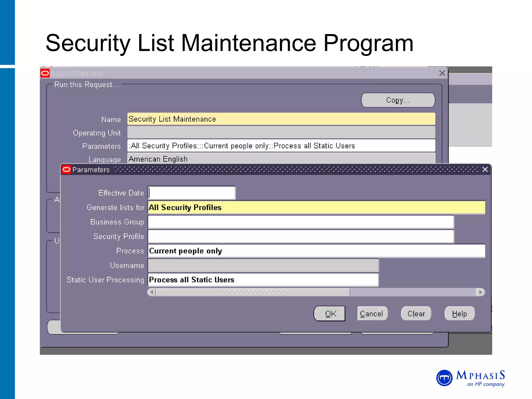The height and width of the screenshot is (399, 532).
Task: Click the Oracle icon in Parameters title bar
Action: coord(66,170)
